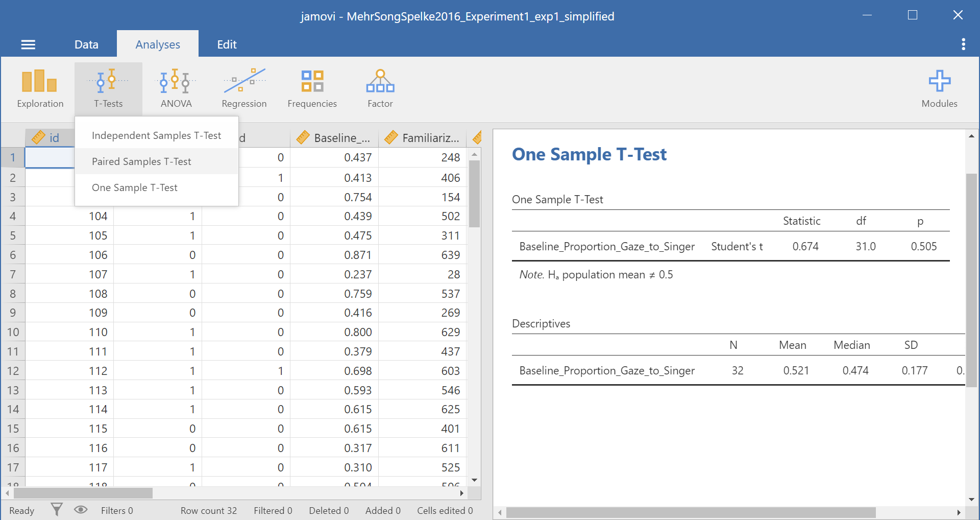
Task: Select One Sample T-Test menu entry
Action: [x=135, y=187]
